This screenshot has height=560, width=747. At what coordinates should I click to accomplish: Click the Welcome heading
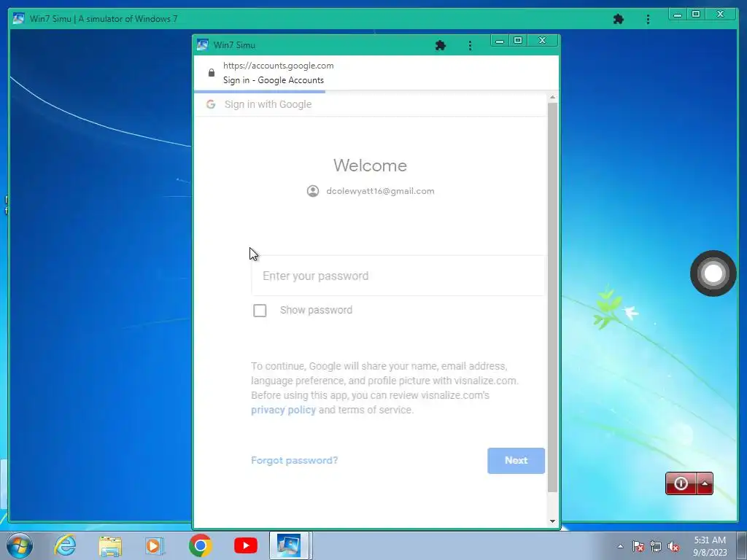point(370,166)
